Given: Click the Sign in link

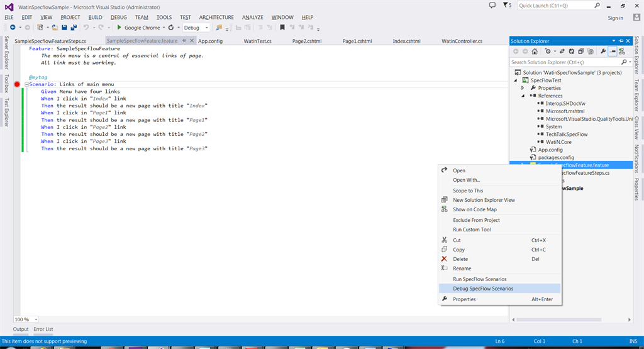Looking at the screenshot, I should click(615, 18).
